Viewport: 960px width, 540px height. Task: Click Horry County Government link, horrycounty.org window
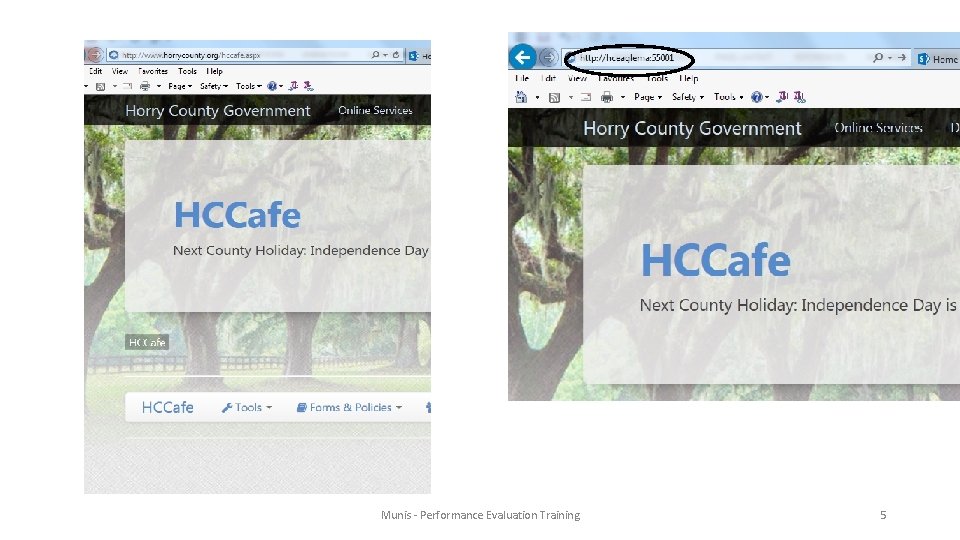217,111
